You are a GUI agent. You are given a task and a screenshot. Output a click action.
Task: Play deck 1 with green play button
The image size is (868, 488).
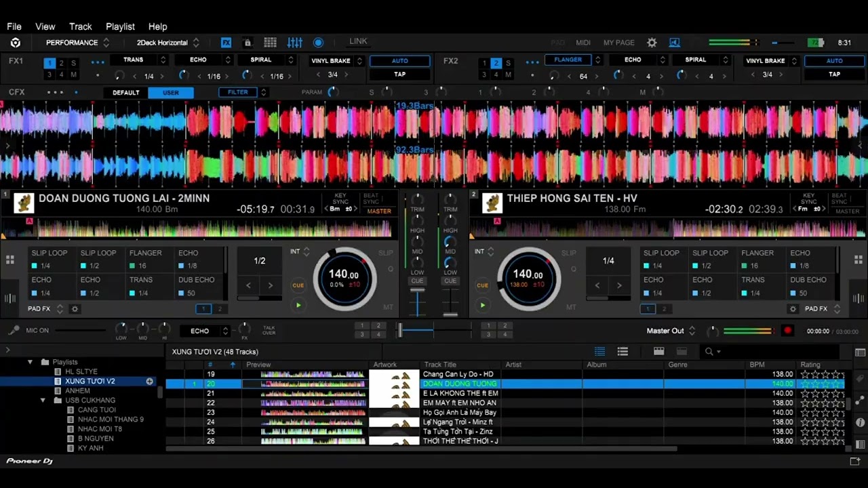[298, 306]
